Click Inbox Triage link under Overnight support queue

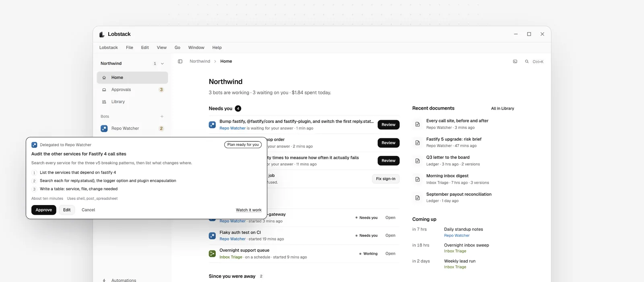click(x=231, y=257)
